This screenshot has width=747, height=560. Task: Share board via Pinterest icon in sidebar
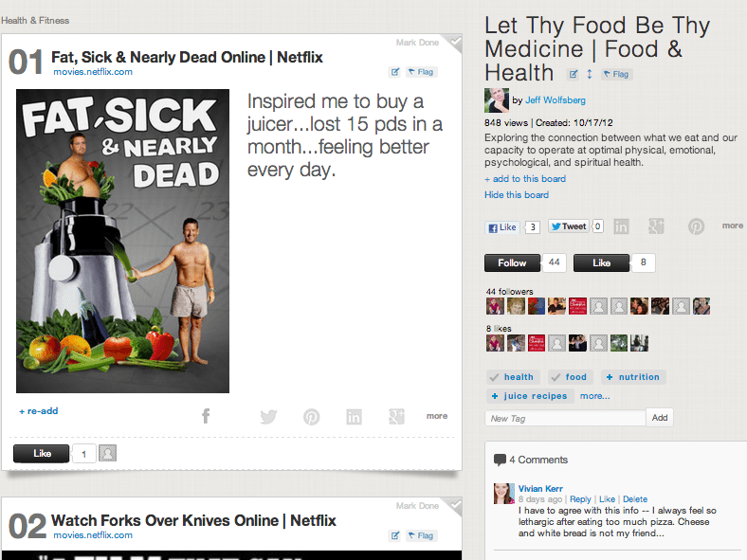tap(696, 226)
